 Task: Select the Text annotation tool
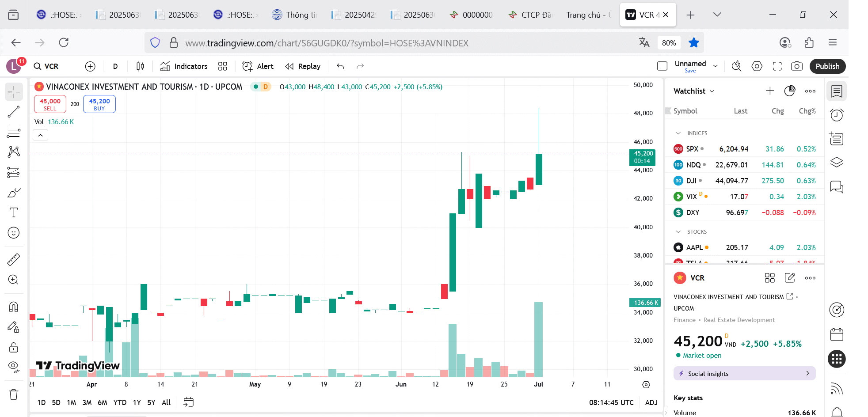[13, 212]
